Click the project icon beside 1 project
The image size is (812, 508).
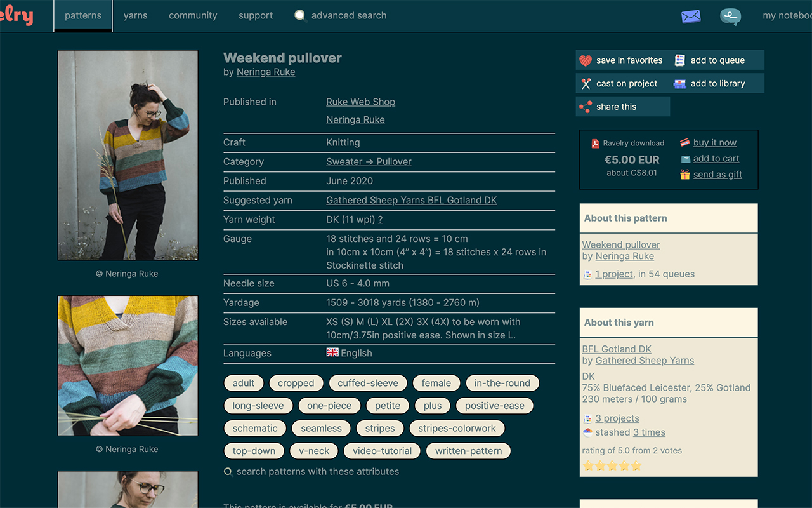click(x=587, y=274)
